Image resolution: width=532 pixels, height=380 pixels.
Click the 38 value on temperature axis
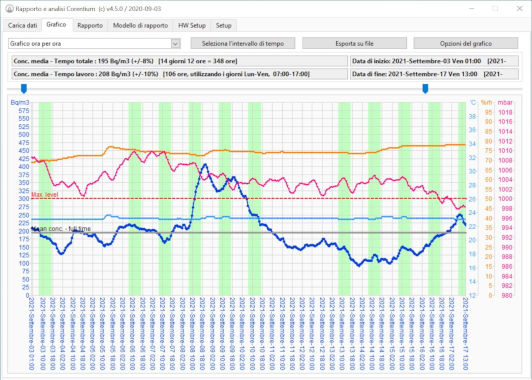click(x=472, y=116)
